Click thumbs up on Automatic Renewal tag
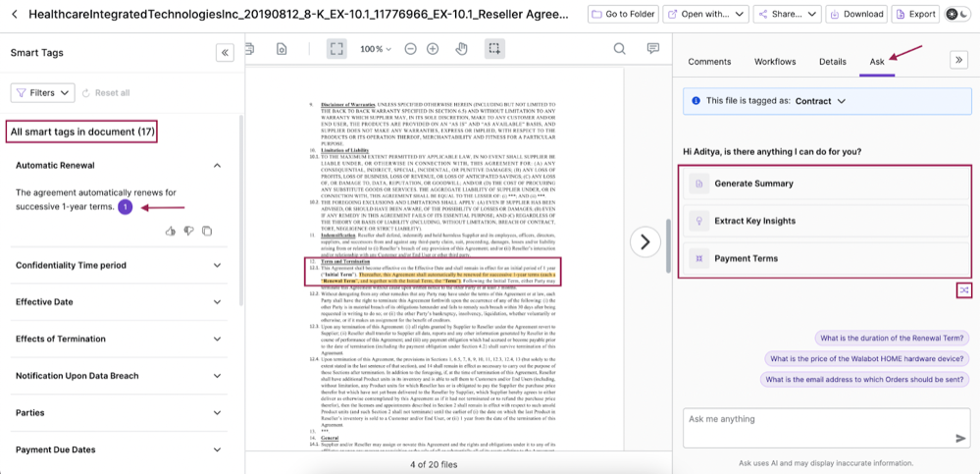 [x=171, y=232]
